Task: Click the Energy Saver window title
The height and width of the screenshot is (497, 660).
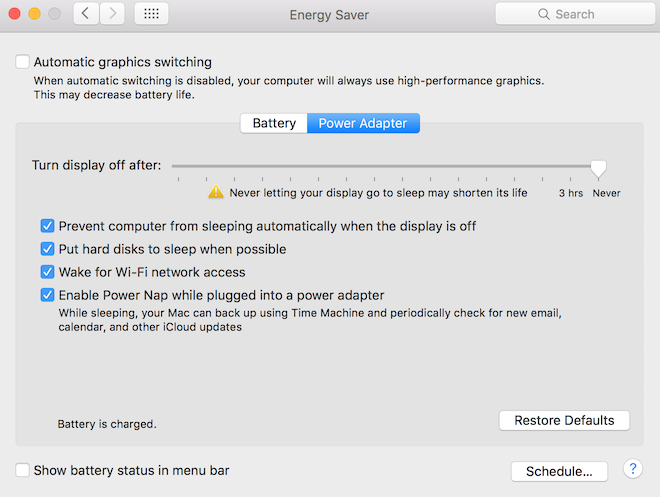Action: tap(329, 15)
